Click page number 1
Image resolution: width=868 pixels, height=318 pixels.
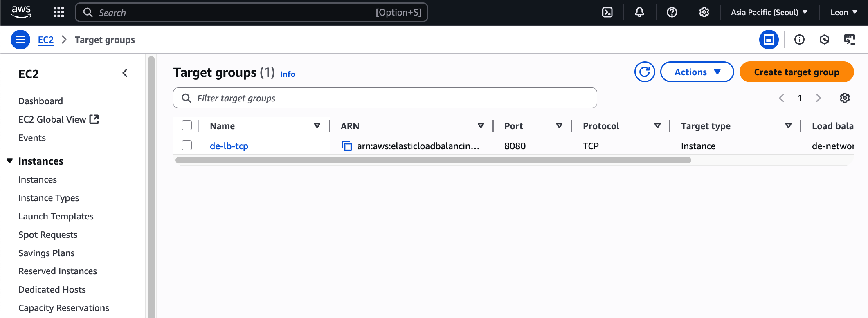click(x=800, y=98)
